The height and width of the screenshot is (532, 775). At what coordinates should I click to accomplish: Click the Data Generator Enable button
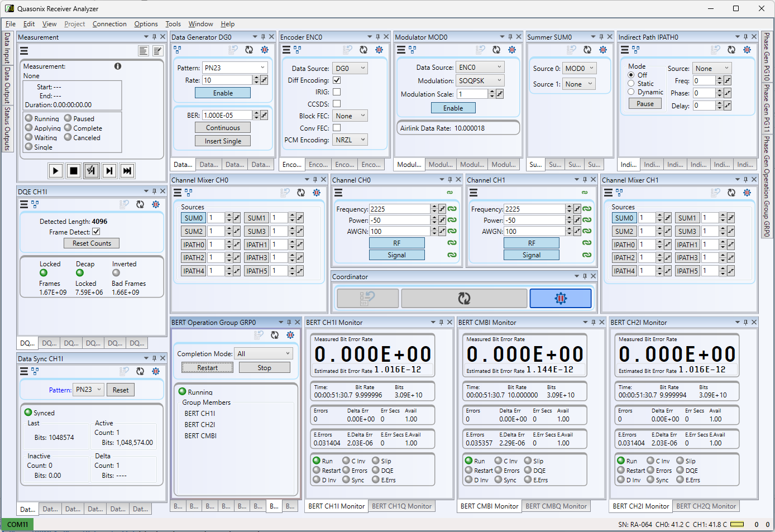point(223,93)
